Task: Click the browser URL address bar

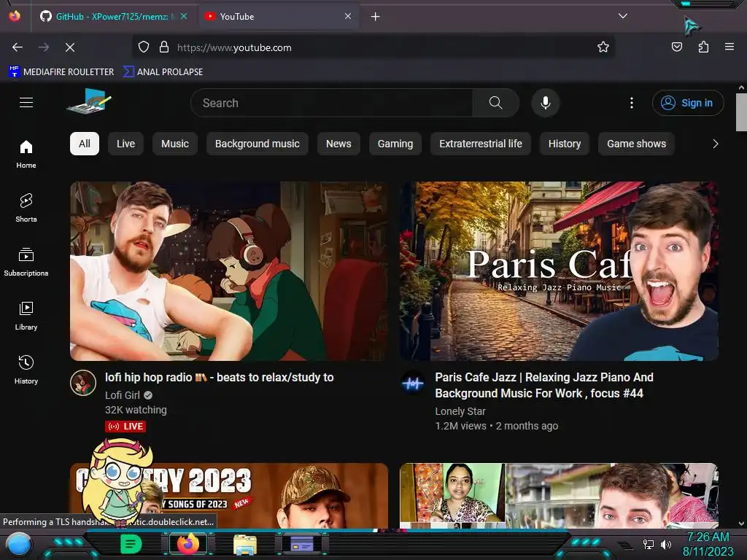Action: coord(373,47)
